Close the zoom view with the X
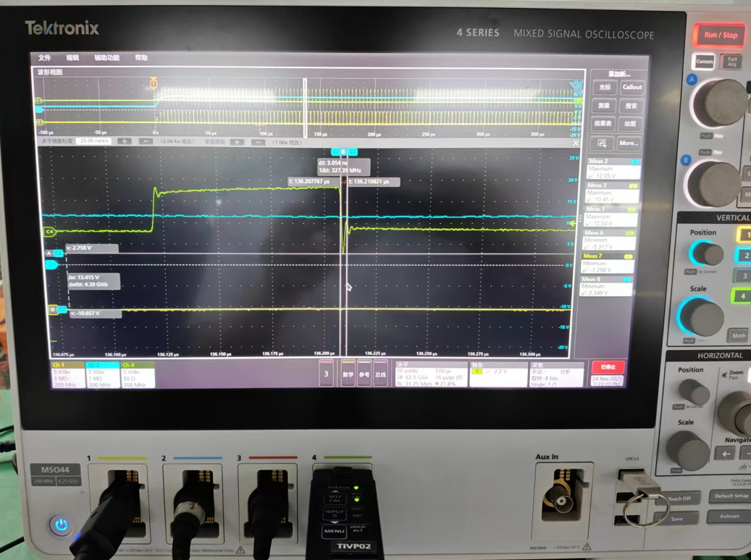The height and width of the screenshot is (560, 751). pos(576,143)
